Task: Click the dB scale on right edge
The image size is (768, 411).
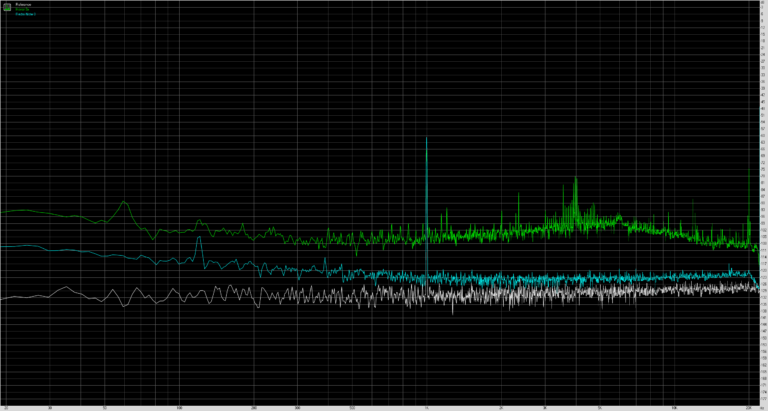Action: tap(761, 200)
